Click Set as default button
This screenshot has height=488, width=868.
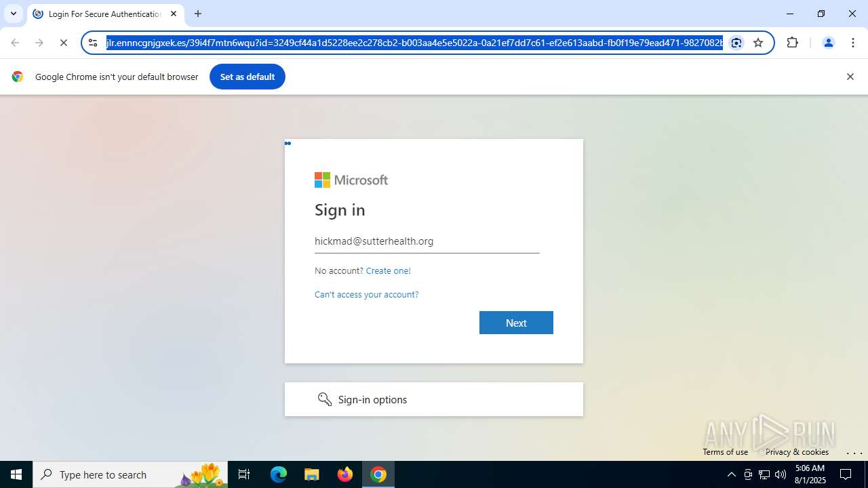tap(248, 77)
